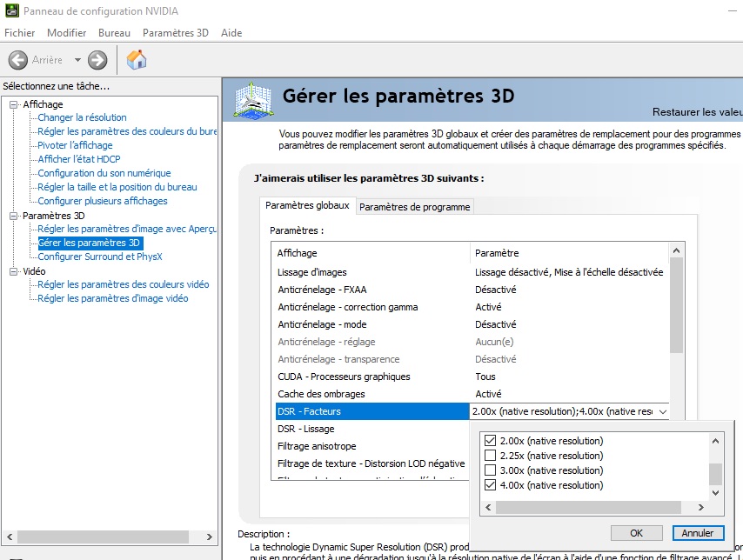The width and height of the screenshot is (743, 560).
Task: Collapse the Paramètres 3D tree node
Action: tap(14, 216)
